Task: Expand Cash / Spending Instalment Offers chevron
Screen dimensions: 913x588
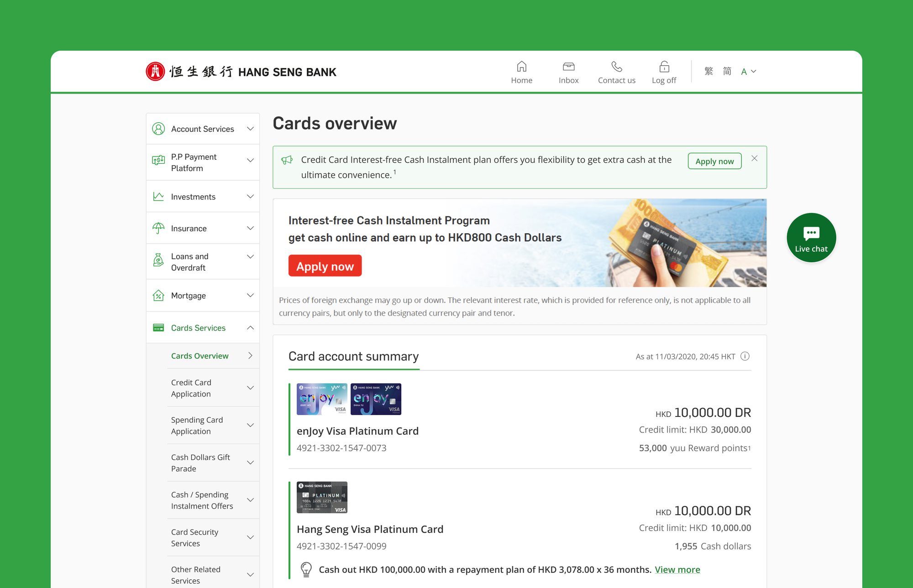Action: click(x=250, y=500)
